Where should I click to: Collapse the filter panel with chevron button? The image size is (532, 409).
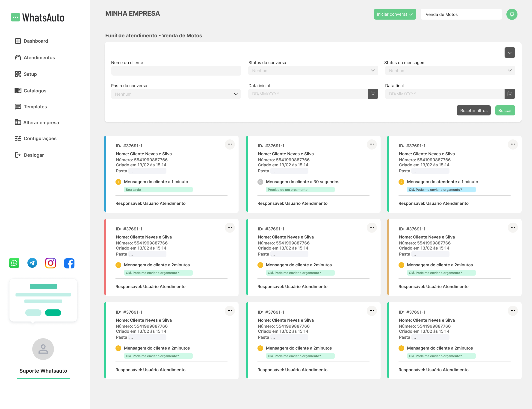510,53
